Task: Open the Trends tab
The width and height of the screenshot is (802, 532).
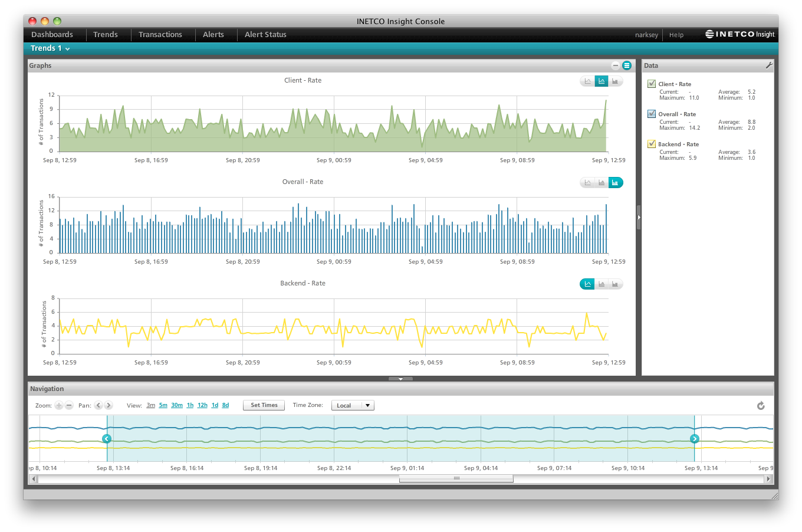Action: pos(106,35)
